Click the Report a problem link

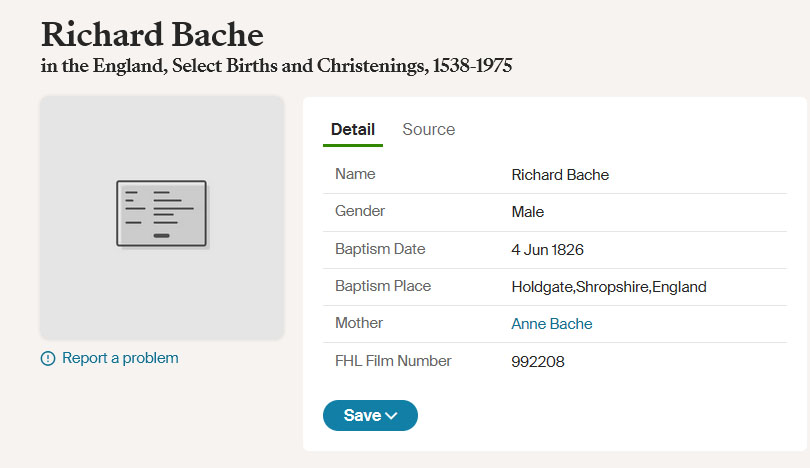pos(120,358)
